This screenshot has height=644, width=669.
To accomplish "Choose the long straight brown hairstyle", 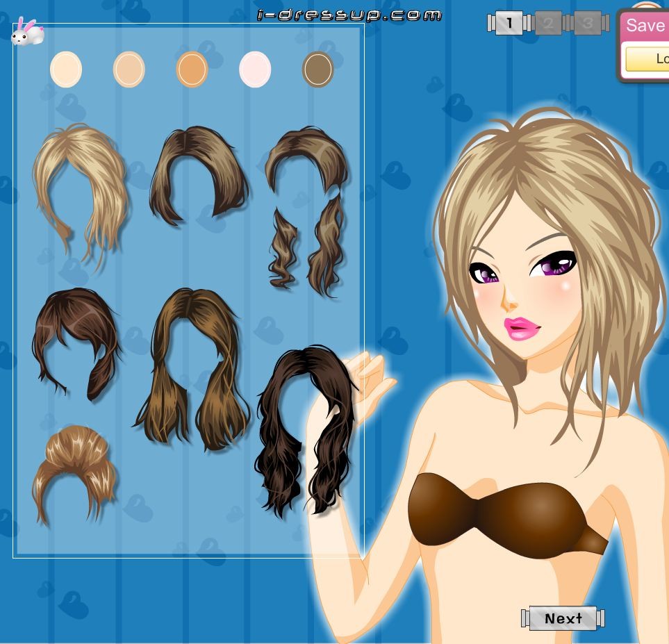I will click(191, 368).
